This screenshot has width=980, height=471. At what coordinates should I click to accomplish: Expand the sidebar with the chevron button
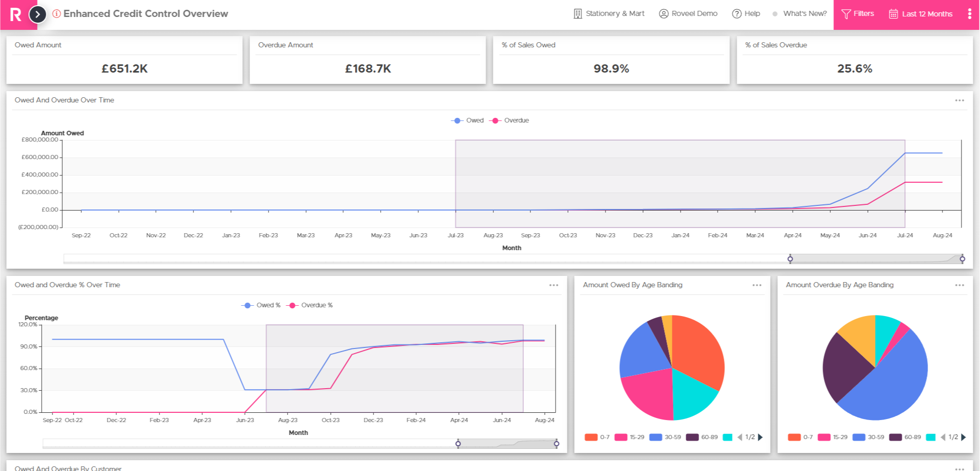[38, 14]
